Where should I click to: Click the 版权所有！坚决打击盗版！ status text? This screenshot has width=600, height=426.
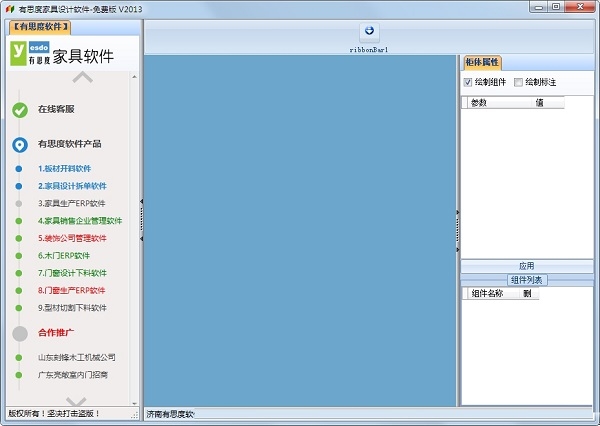coord(54,414)
